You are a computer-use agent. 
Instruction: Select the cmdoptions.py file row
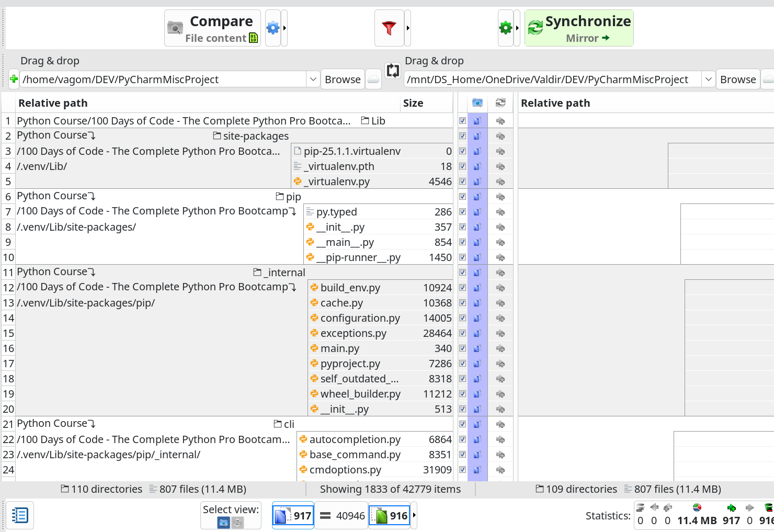pyautogui.click(x=375, y=470)
